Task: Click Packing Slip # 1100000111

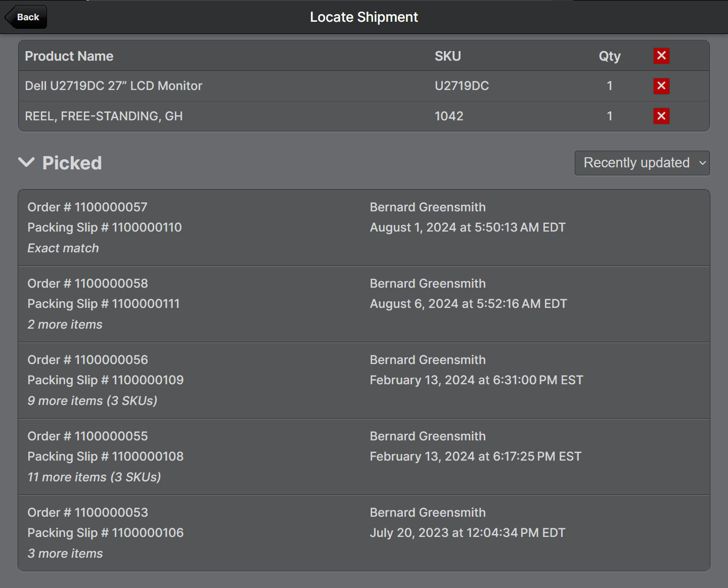Action: pos(104,304)
